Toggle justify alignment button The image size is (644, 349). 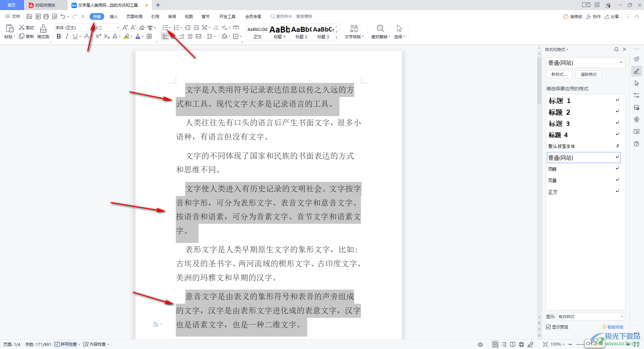click(x=190, y=36)
